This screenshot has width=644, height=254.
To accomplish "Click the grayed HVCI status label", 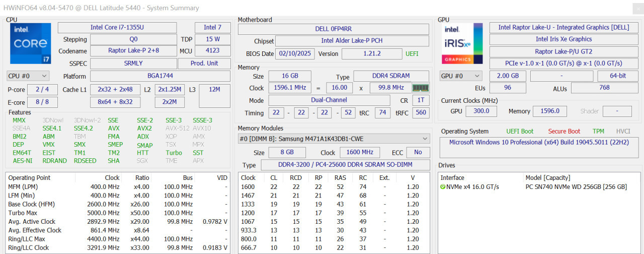I will 623,131.
